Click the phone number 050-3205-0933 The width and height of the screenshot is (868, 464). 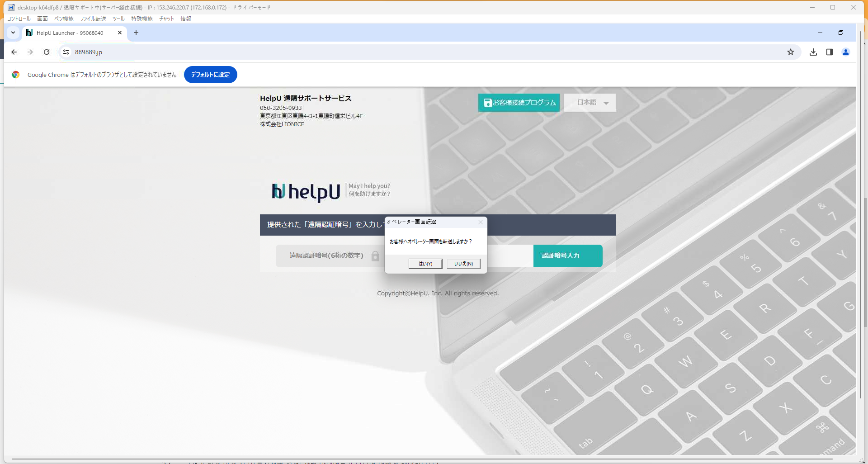[281, 108]
